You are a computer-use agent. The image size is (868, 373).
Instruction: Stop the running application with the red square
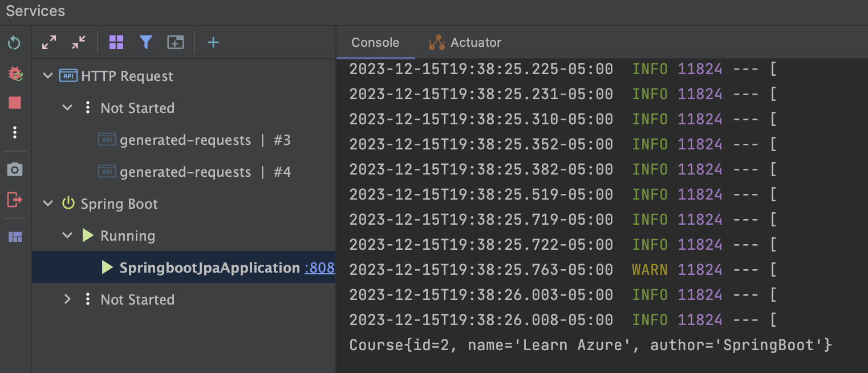pos(14,103)
